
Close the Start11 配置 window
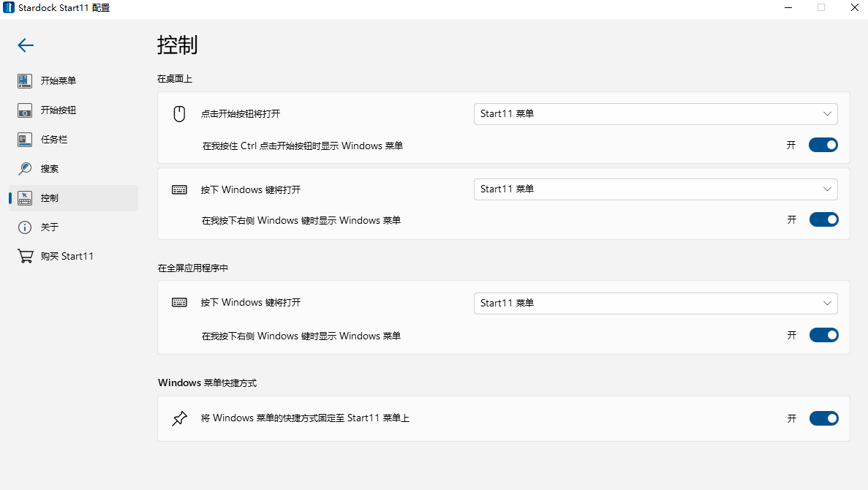[x=854, y=8]
